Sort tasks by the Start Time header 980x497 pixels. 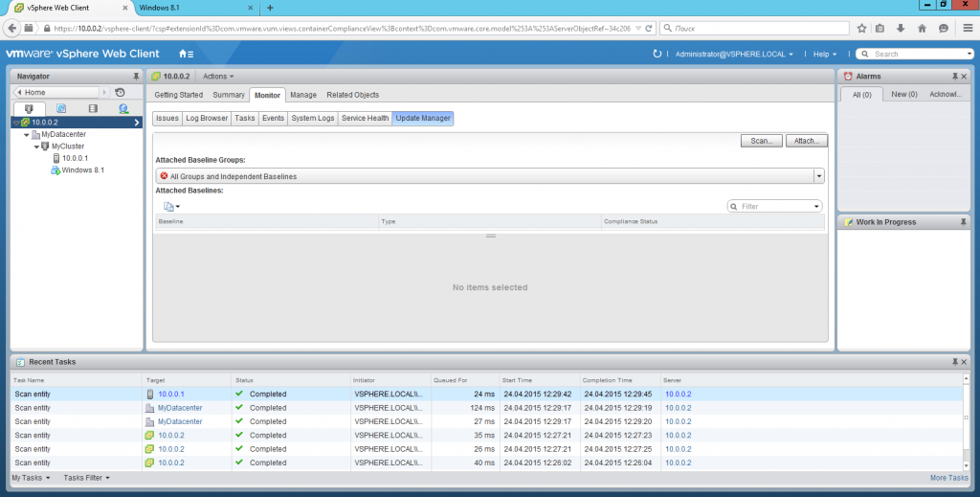(x=540, y=380)
